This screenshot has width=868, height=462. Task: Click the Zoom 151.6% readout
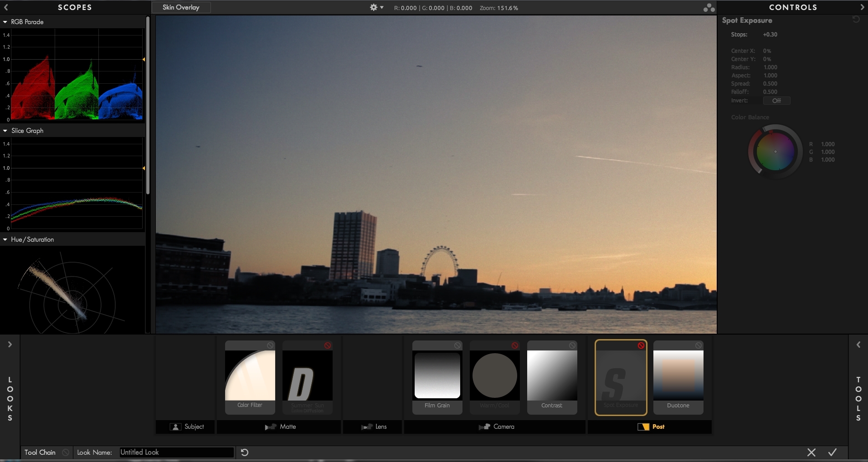[499, 8]
